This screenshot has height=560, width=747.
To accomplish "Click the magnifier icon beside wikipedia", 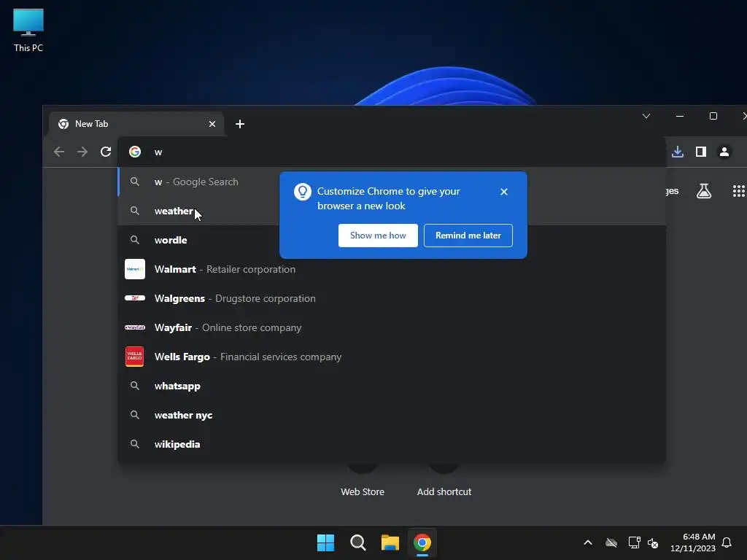I will 135,444.
